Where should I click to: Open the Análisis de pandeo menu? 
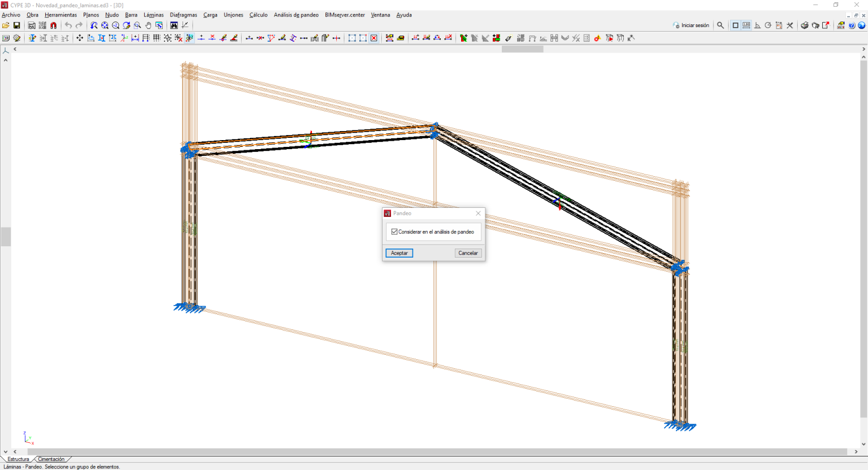point(296,15)
